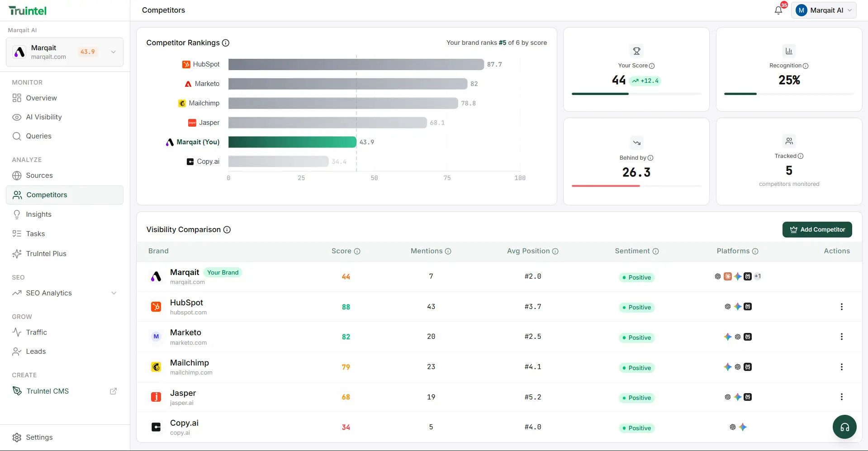Open the Marqait AI account dropdown
This screenshot has width=868, height=451.
point(824,10)
